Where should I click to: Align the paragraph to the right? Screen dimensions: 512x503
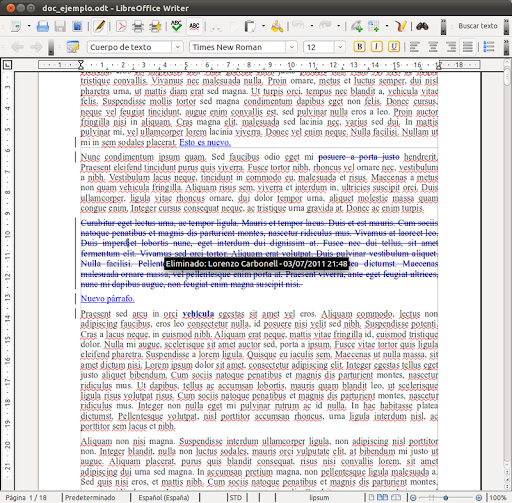tap(451, 47)
